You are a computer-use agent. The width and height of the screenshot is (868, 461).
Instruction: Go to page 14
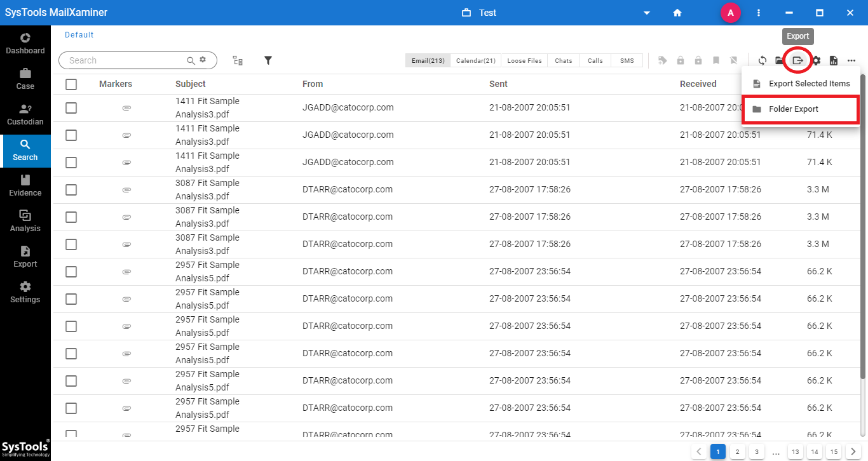815,452
